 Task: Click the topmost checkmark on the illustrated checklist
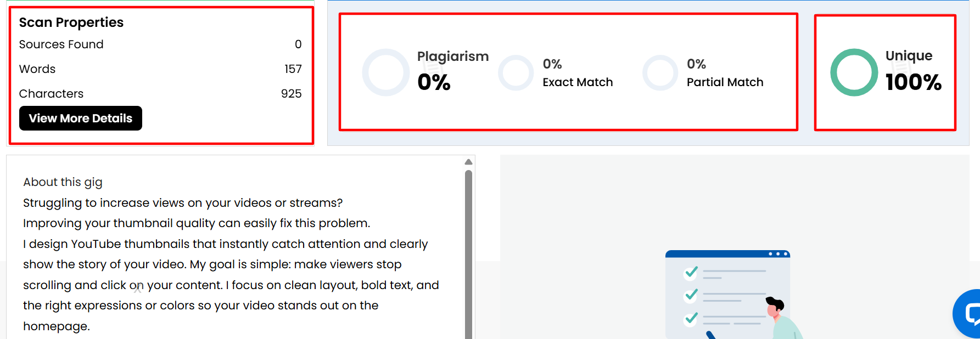click(690, 273)
